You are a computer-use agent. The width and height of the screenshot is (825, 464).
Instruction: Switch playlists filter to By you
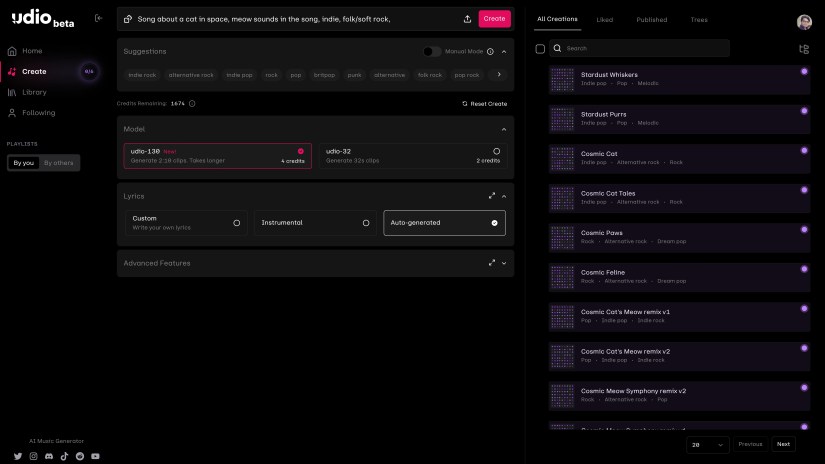(x=24, y=163)
